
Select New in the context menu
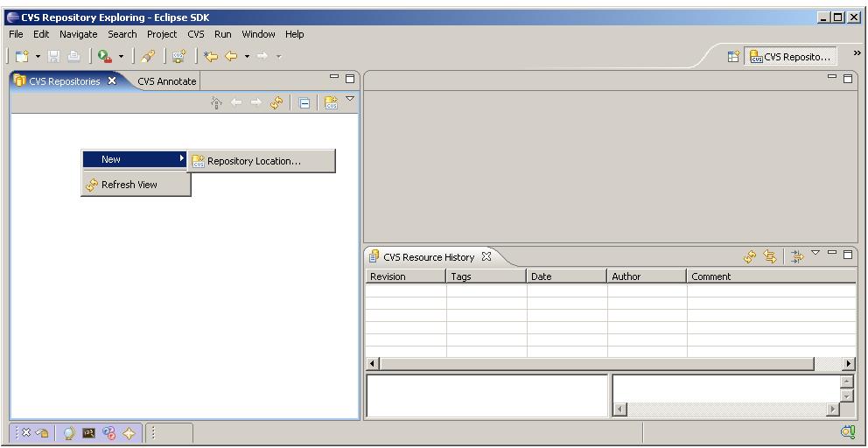(x=135, y=159)
